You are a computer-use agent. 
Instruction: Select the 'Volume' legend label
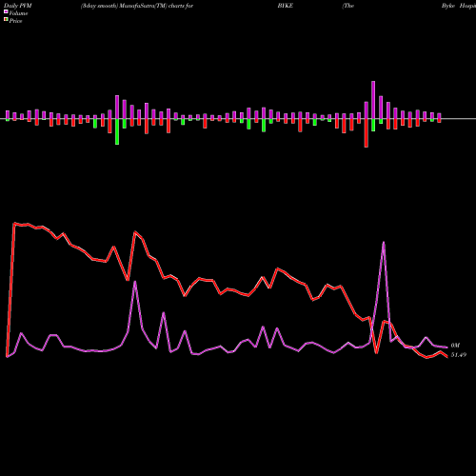(x=18, y=13)
